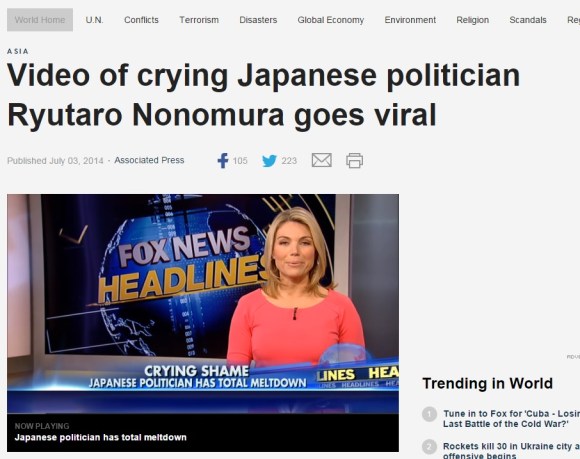580x459 pixels.
Task: Click the number 2 trending badge
Action: click(x=429, y=447)
